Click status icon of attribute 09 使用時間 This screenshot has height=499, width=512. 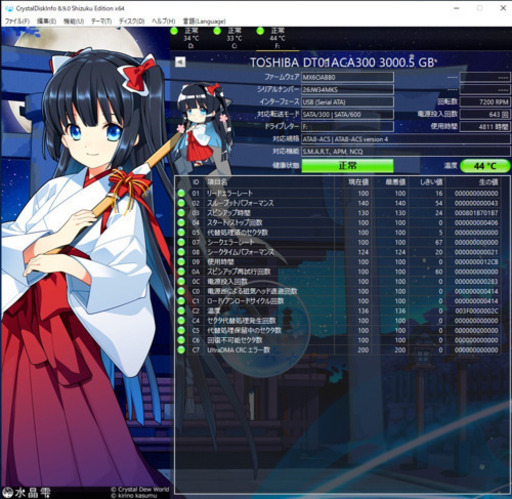[x=181, y=262]
